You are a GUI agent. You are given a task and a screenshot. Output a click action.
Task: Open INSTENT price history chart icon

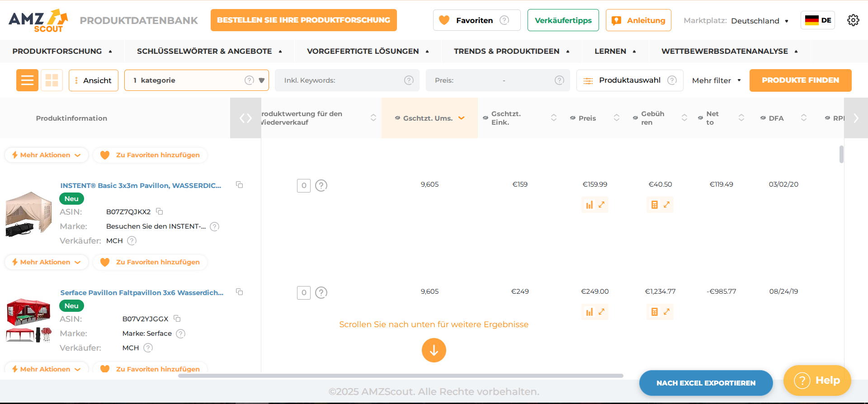coord(590,205)
